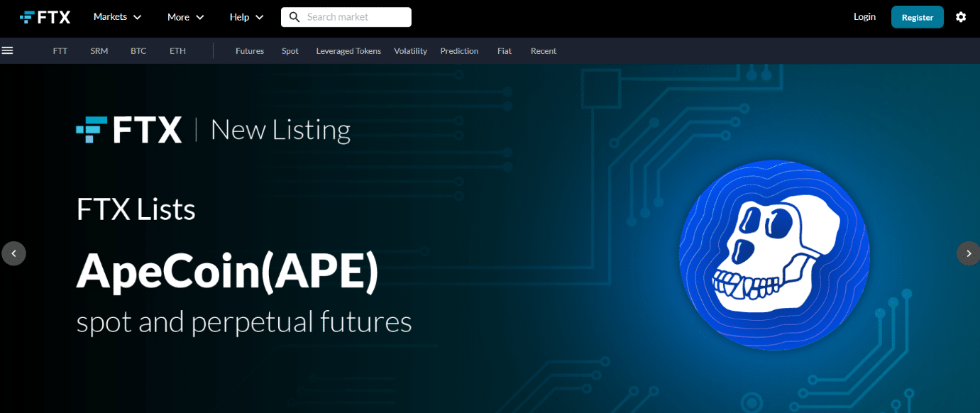Select BTC in the quick market bar
The width and height of the screenshot is (980, 413).
click(x=138, y=51)
